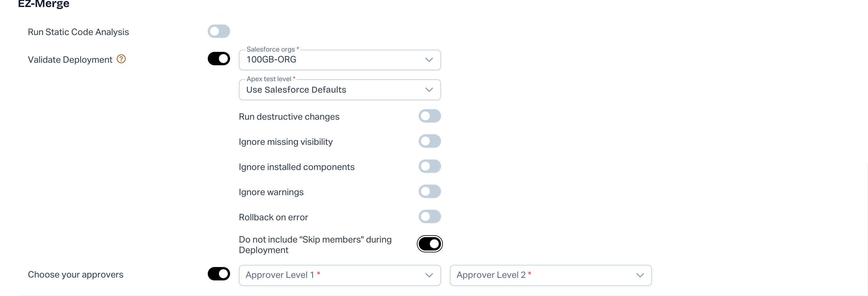Enable Run Static Code Analysis toggle
Screen dimensions: 868x296
[x=219, y=32]
